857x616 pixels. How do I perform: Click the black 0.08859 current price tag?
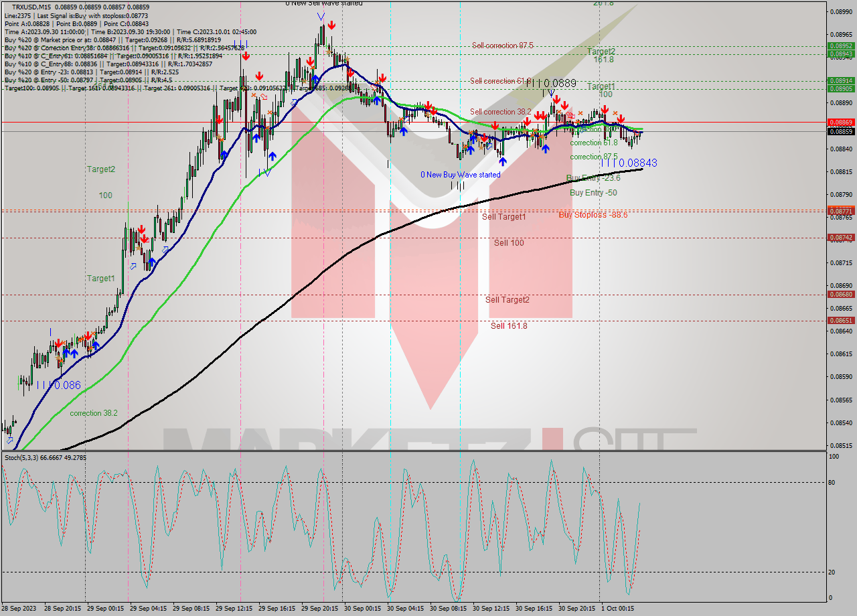pos(841,131)
